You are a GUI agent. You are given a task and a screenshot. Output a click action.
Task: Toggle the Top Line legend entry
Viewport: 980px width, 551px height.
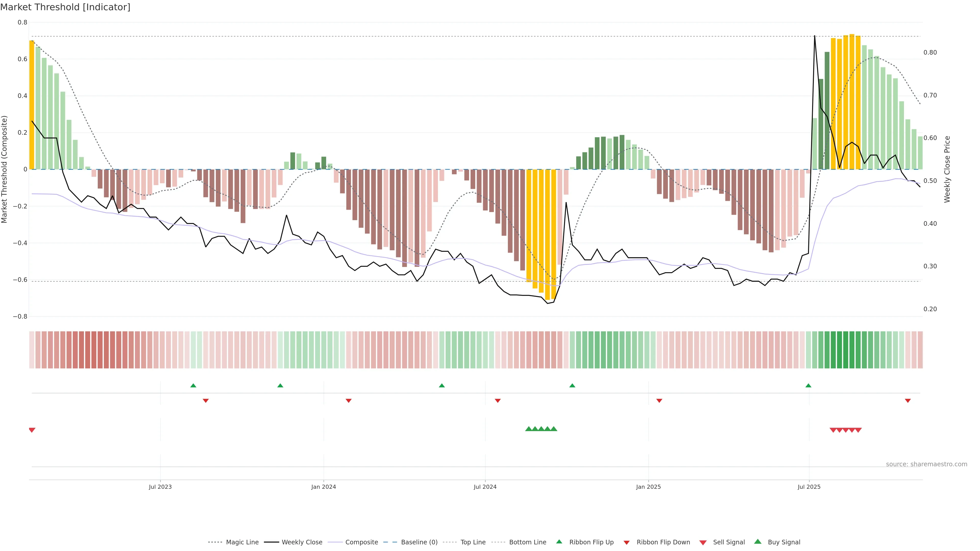(x=473, y=542)
